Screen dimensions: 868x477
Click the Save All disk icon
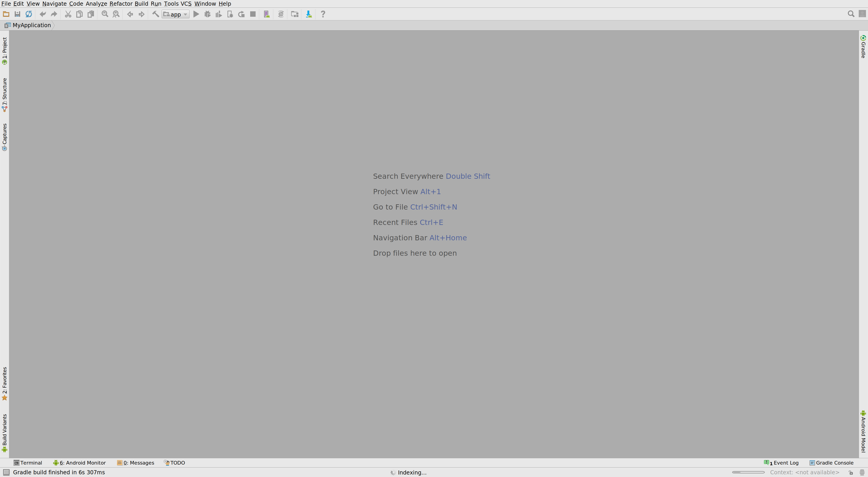(x=17, y=14)
